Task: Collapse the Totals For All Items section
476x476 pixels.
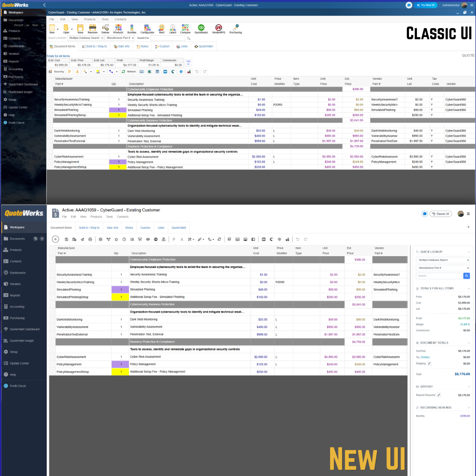Action: pyautogui.click(x=469, y=288)
